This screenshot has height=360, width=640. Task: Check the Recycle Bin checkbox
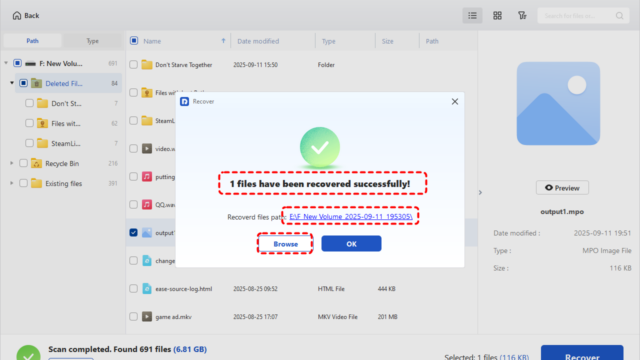tap(23, 163)
